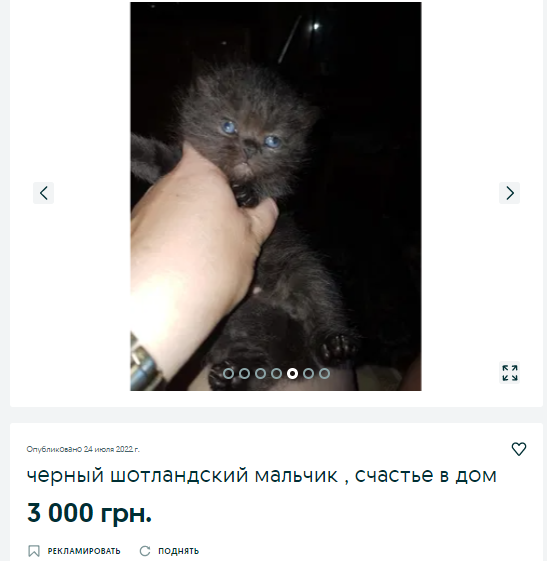Select the first photo indicator dot
The height and width of the screenshot is (561, 547).
click(228, 374)
